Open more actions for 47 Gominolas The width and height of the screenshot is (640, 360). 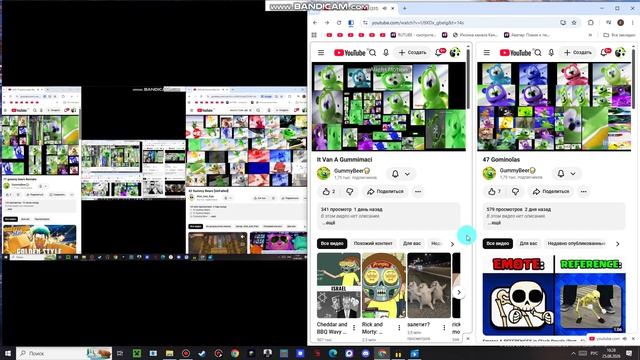[583, 191]
